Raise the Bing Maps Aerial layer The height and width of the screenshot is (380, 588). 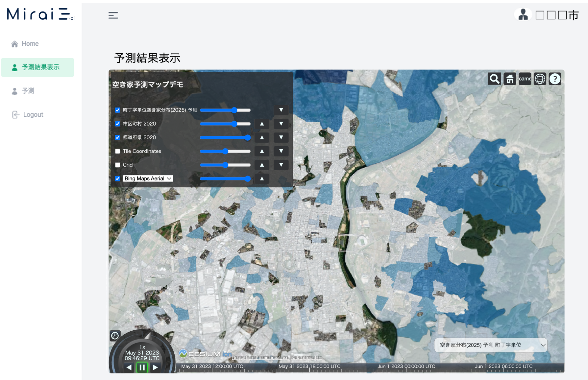262,178
